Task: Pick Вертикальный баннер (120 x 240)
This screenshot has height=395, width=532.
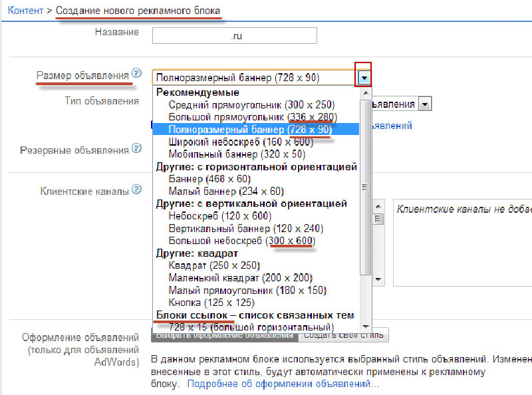Action: [x=246, y=228]
